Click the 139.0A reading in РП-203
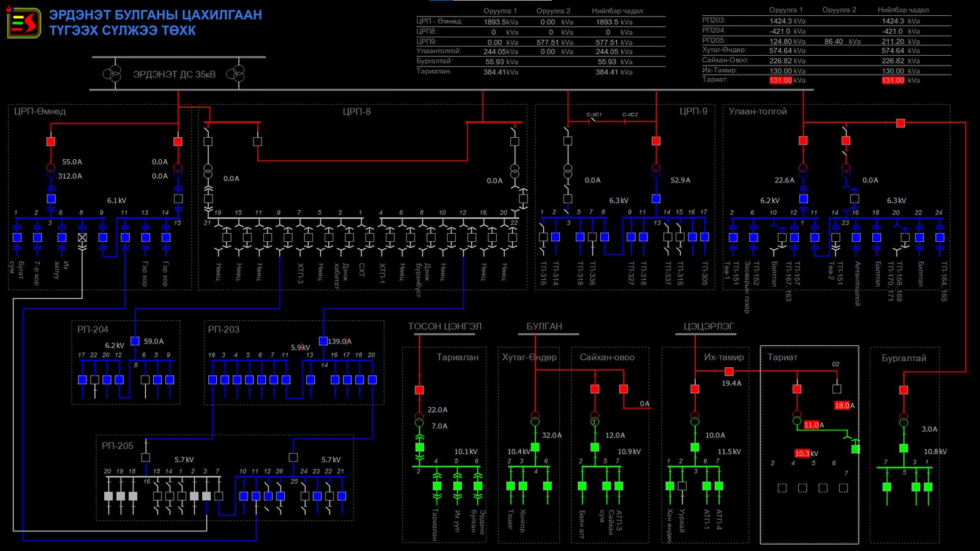The height and width of the screenshot is (551, 980). [x=340, y=342]
